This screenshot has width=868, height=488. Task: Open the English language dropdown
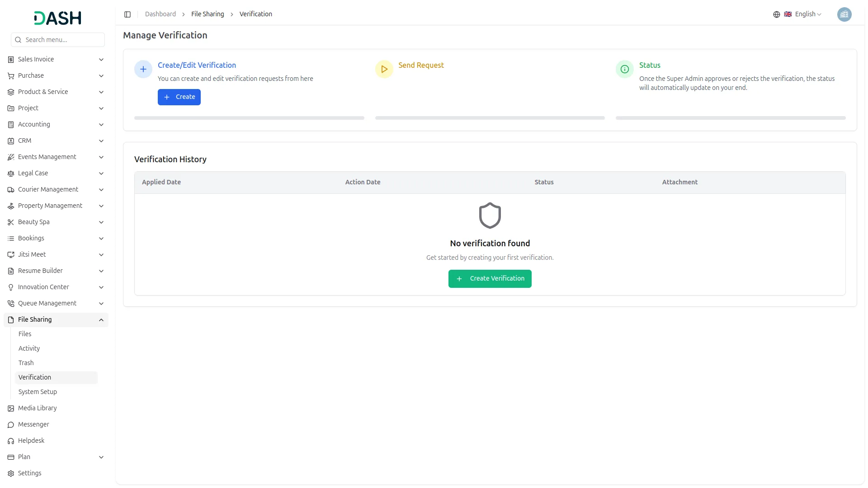[805, 14]
